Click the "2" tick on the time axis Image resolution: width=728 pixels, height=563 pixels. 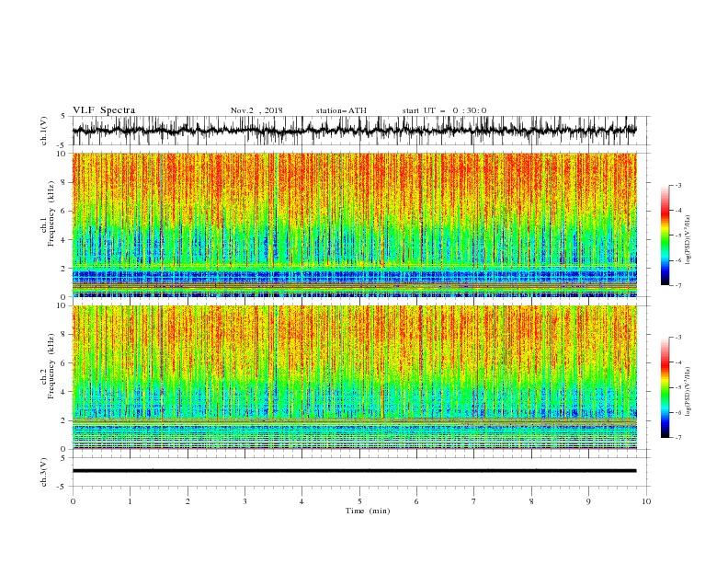pyautogui.click(x=188, y=501)
